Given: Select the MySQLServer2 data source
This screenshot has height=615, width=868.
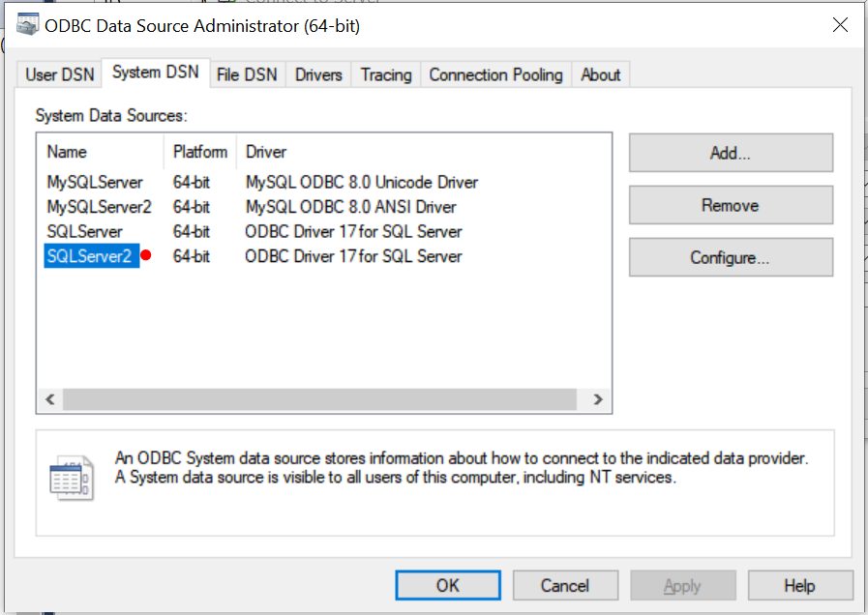Looking at the screenshot, I should click(99, 207).
